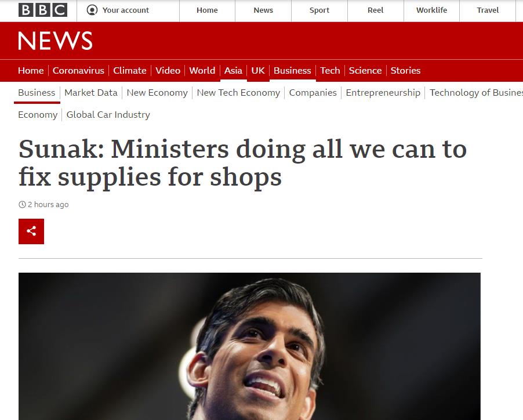Click the red share button icon
The width and height of the screenshot is (523, 420).
[x=31, y=231]
